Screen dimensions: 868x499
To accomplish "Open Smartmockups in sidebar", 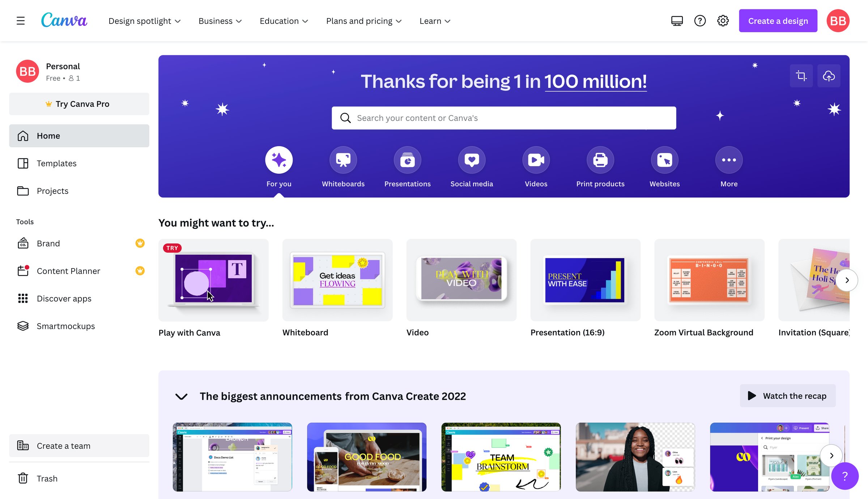I will 79,326.
